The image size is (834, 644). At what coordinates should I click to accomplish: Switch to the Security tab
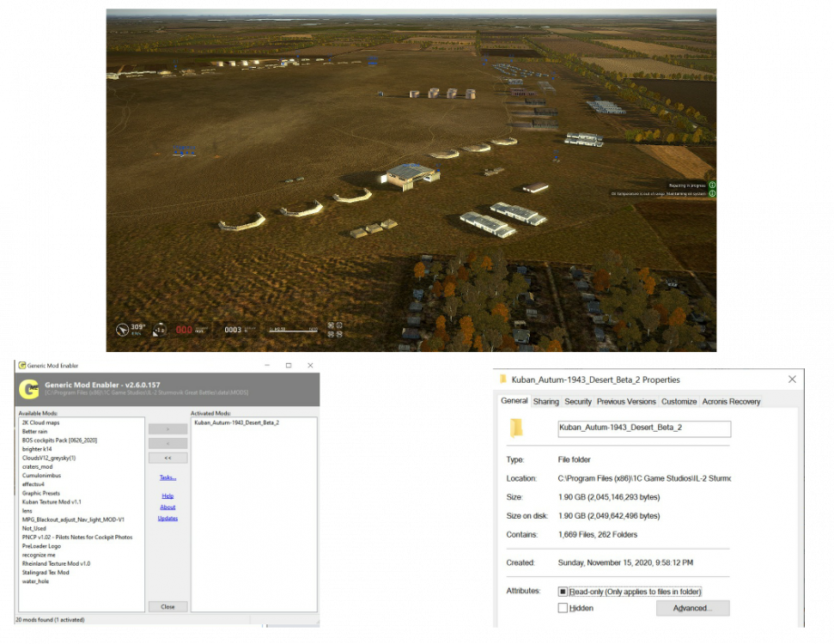point(577,402)
